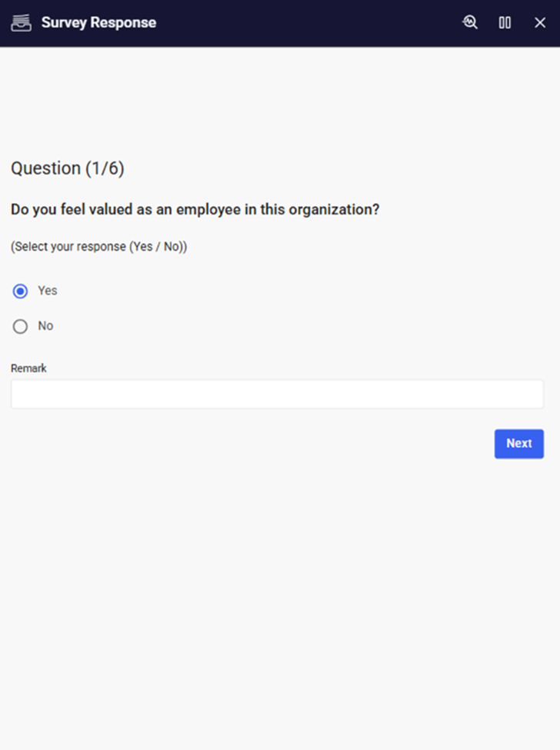Click the Question (1/6) heading

pos(68,168)
